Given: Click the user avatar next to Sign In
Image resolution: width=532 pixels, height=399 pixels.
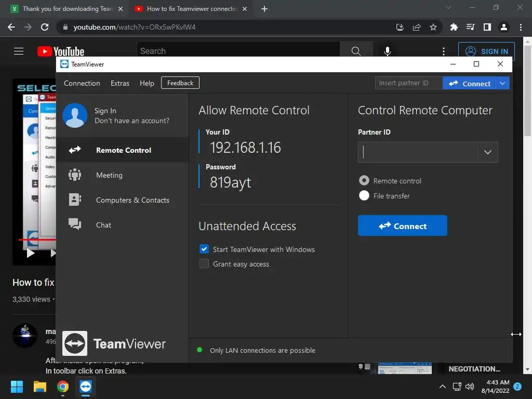Looking at the screenshot, I should click(x=75, y=115).
